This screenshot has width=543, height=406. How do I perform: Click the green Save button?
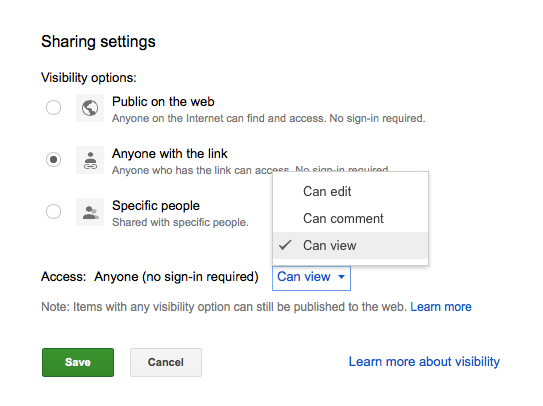(78, 362)
